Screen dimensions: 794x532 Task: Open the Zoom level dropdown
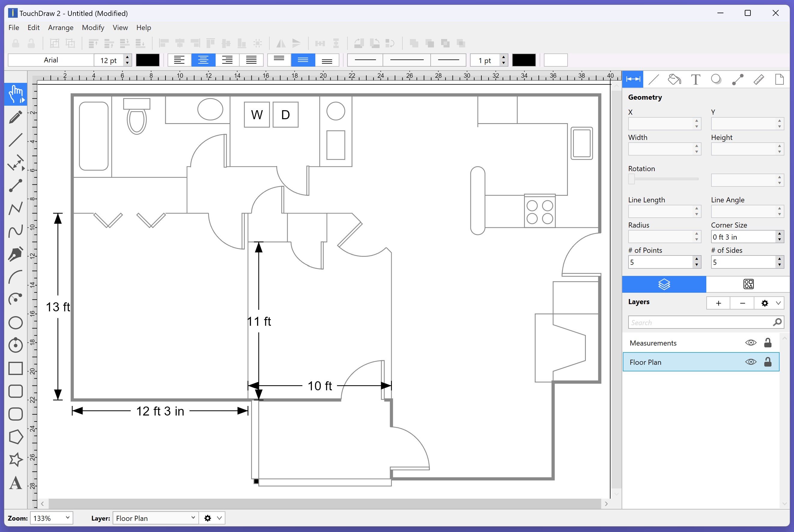point(51,518)
